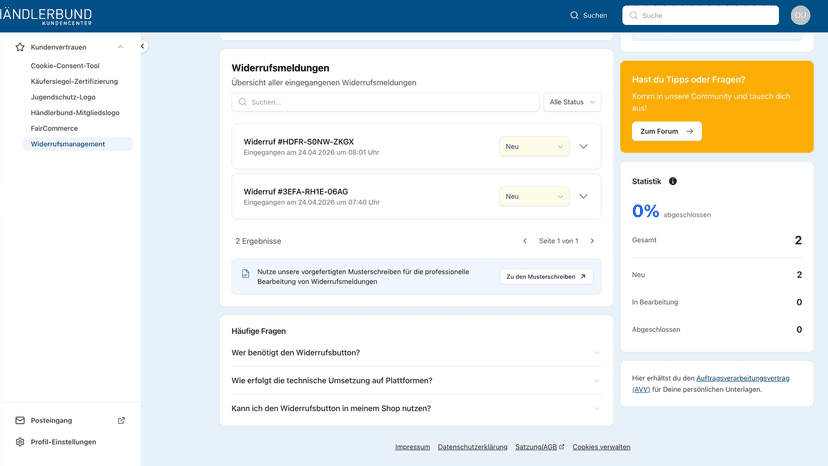Click the Statistik info icon
Viewport: 828px width, 466px height.
[673, 181]
